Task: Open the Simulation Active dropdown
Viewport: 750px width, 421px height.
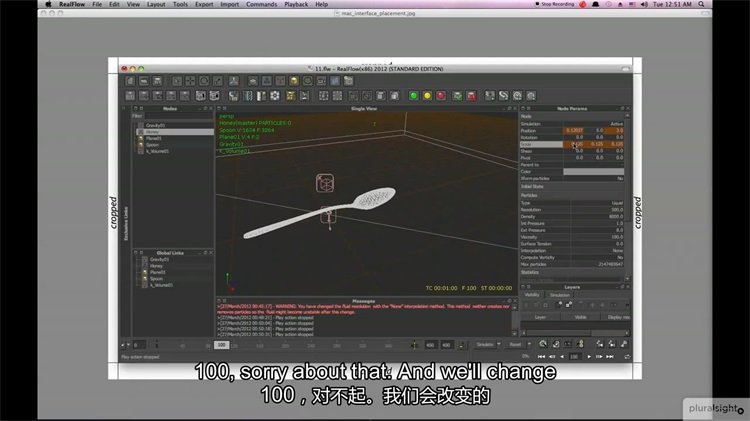Action: [x=594, y=124]
